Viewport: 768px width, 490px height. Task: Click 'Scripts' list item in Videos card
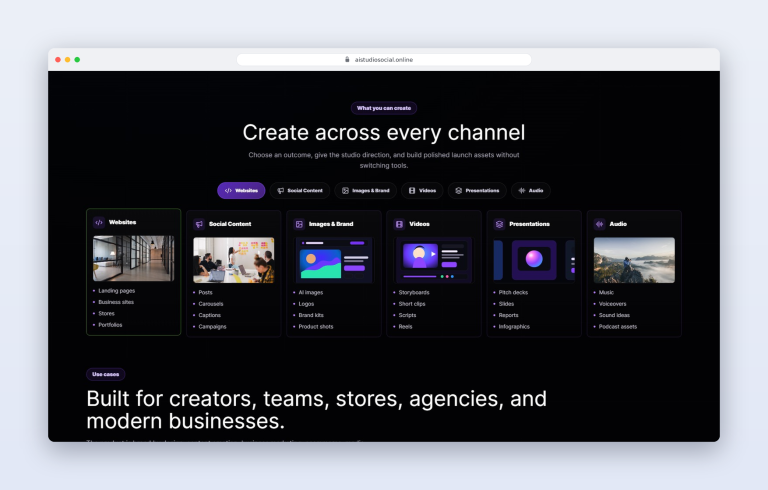pos(408,315)
